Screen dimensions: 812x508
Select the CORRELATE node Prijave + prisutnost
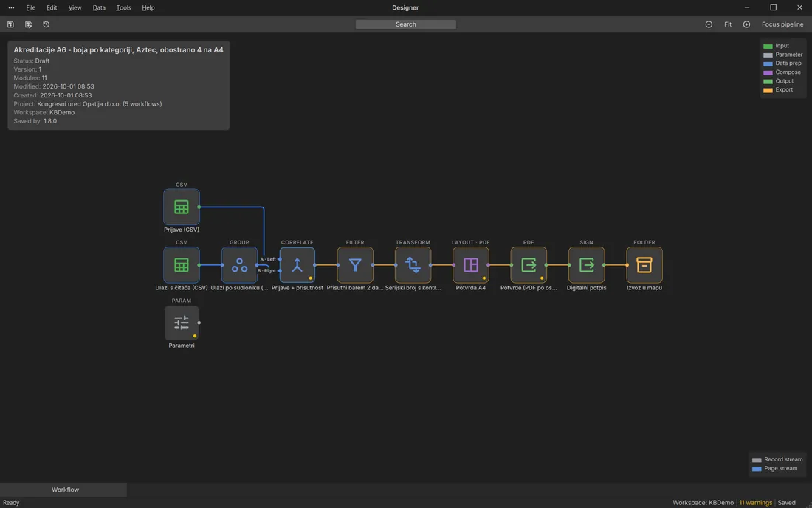coord(297,265)
